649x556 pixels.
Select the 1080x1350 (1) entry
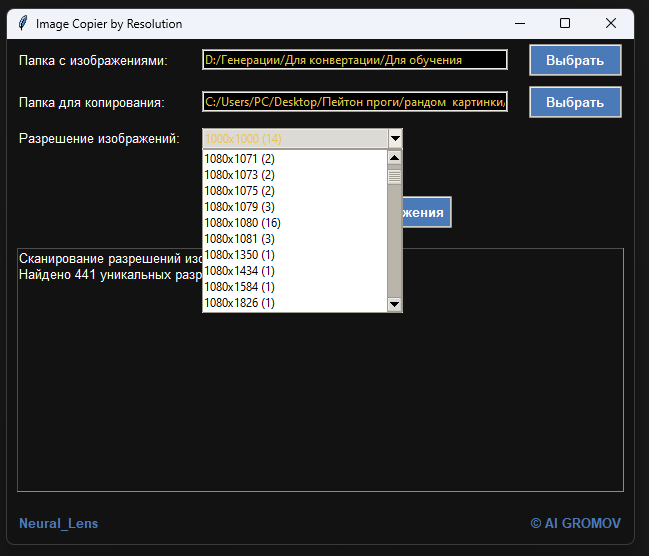coord(295,255)
